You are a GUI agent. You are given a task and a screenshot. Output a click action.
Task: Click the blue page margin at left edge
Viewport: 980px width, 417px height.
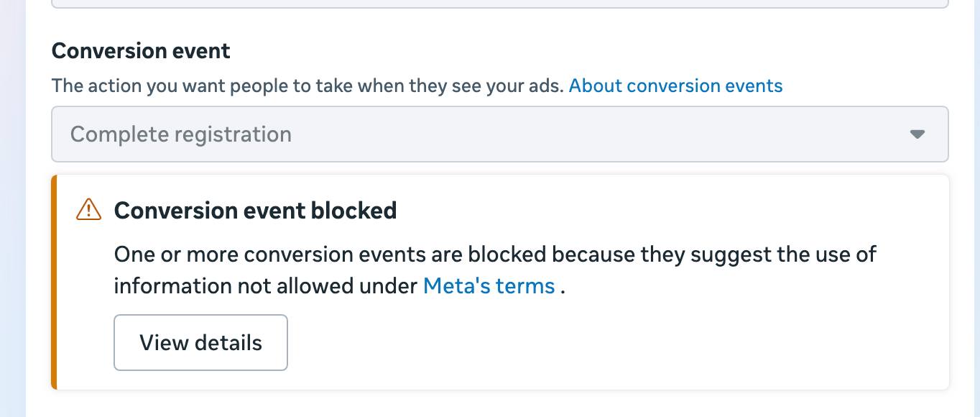(x=12, y=216)
